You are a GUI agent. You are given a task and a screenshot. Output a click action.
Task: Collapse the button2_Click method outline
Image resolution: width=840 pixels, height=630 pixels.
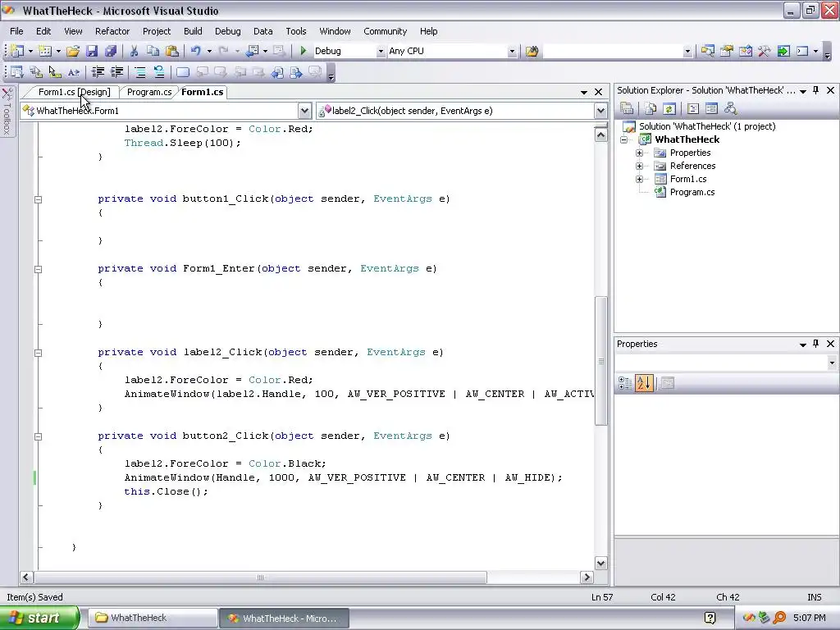[38, 436]
